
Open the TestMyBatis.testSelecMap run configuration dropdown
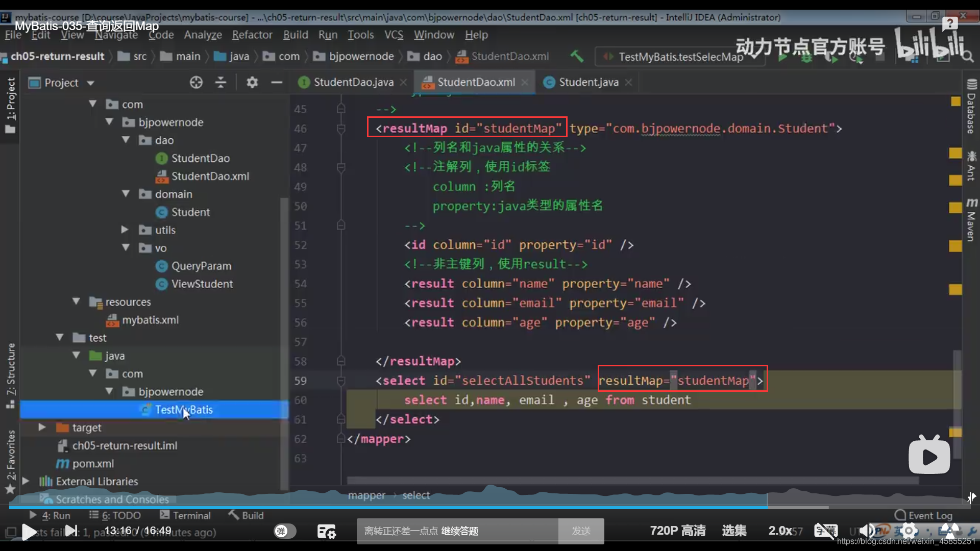click(x=680, y=57)
